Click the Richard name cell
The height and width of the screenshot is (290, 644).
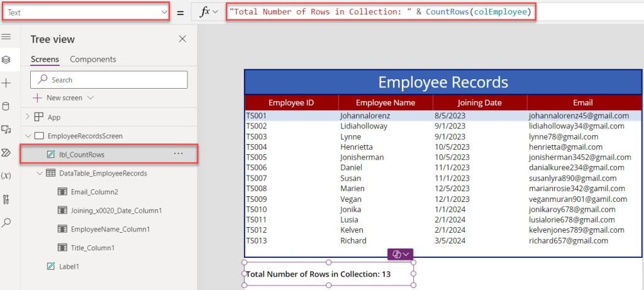click(353, 241)
